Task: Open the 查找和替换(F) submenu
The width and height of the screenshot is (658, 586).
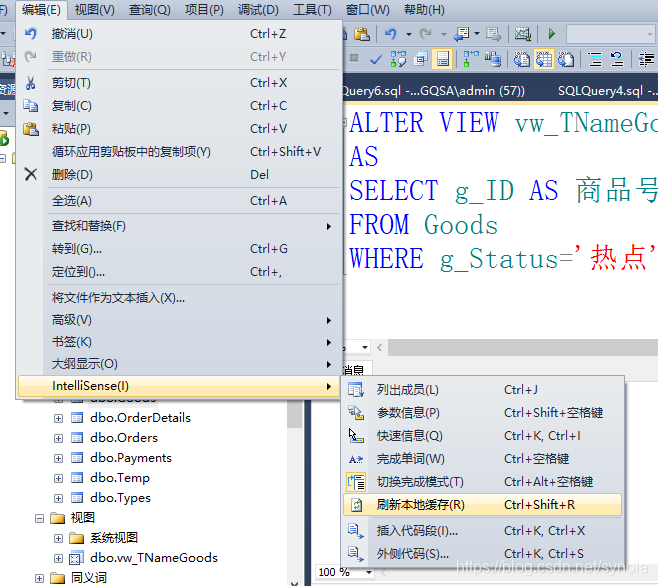Action: click(x=179, y=226)
